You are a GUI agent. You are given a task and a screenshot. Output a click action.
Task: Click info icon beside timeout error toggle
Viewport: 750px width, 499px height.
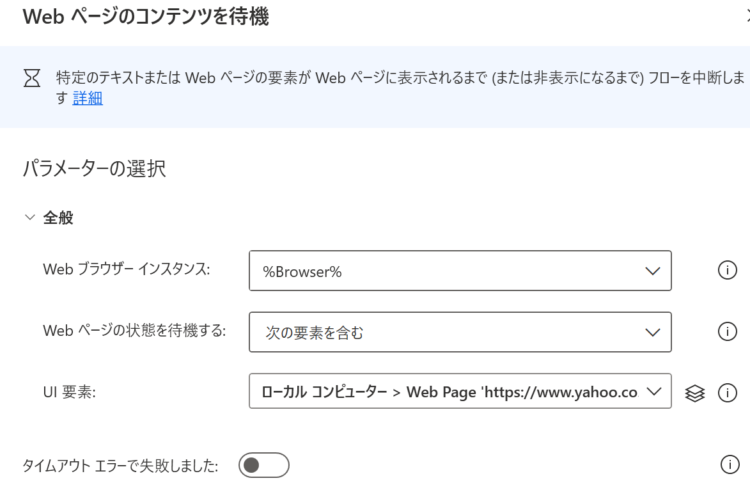click(x=729, y=465)
